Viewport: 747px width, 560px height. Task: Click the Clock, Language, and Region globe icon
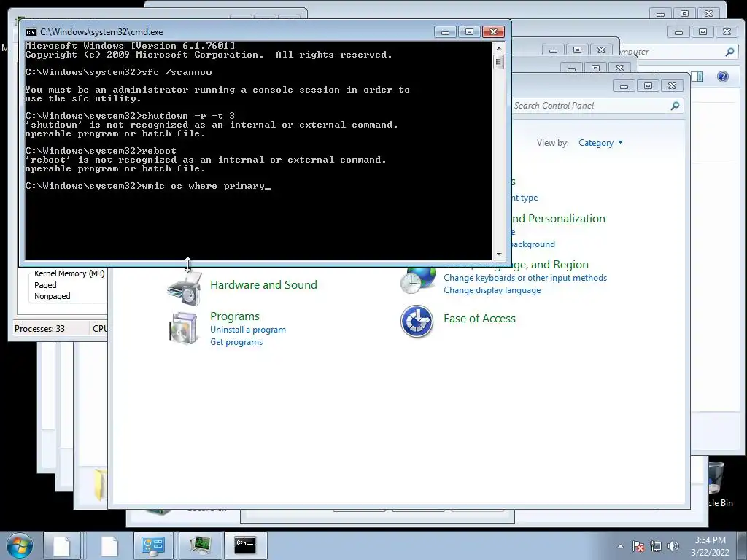[x=418, y=281]
